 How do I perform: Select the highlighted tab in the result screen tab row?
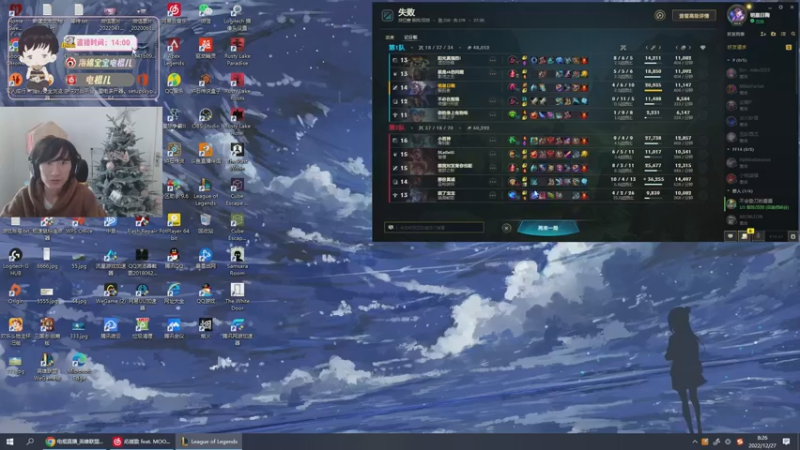point(410,37)
